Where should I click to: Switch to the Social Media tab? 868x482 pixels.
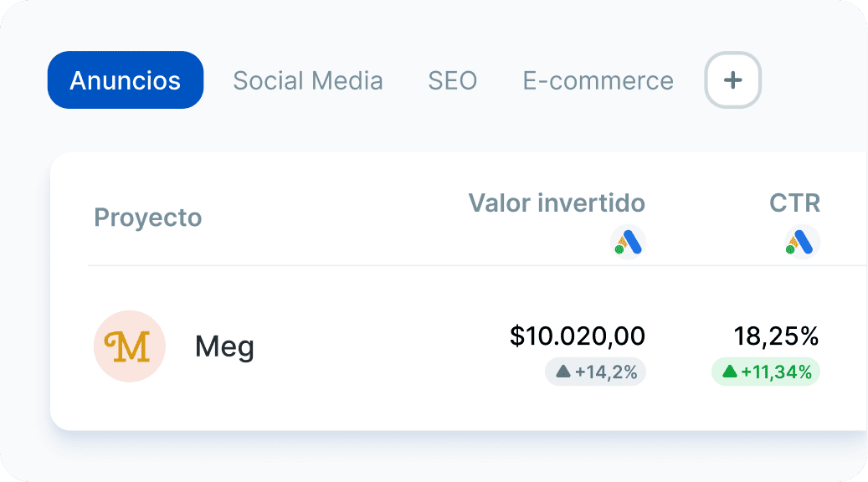308,81
